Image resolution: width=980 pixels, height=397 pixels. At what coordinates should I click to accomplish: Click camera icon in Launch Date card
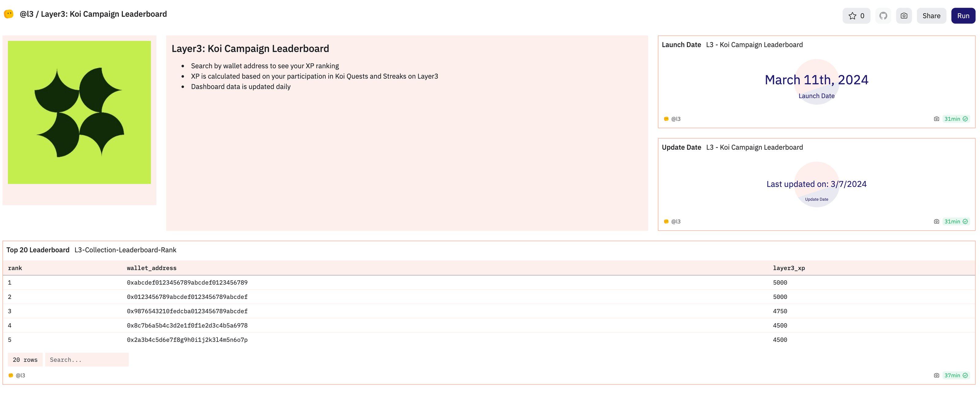coord(936,119)
